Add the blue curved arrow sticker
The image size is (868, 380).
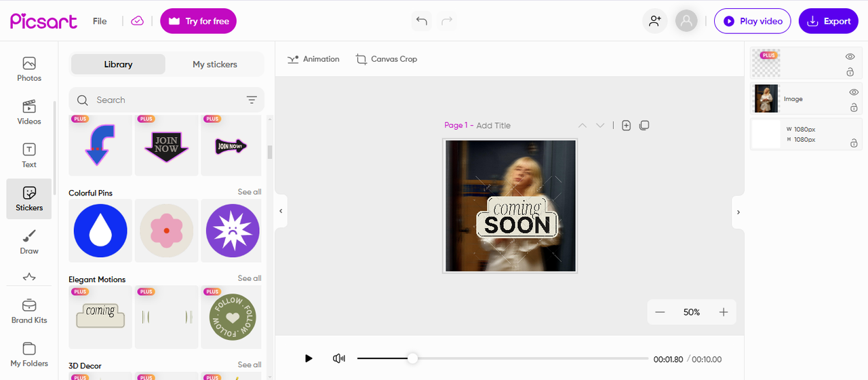point(100,145)
